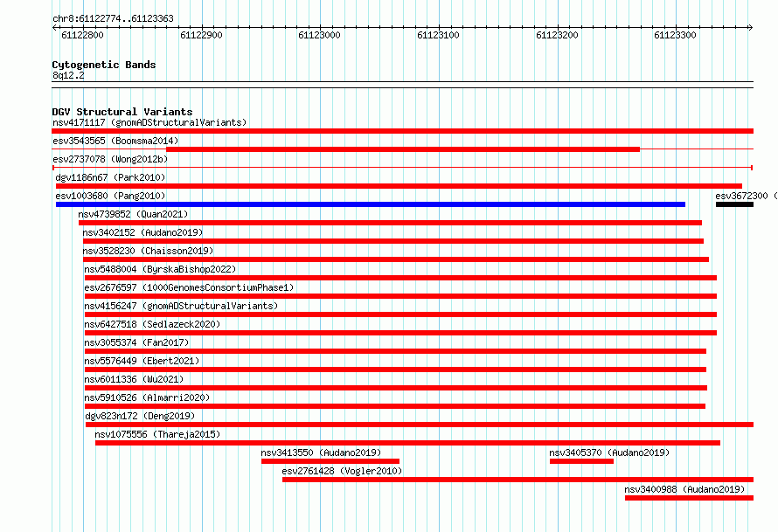Click the red bar under nsv1075556 Thareja2015

[x=407, y=443]
